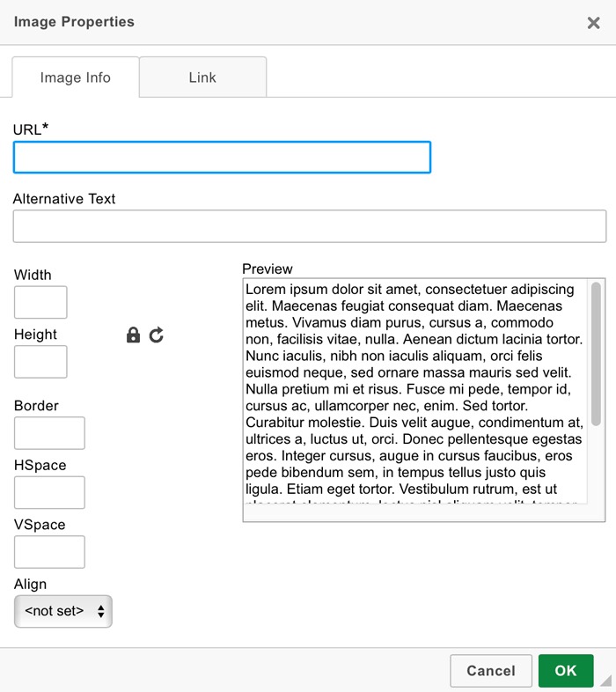The width and height of the screenshot is (616, 692).
Task: Click the "Image Properties" title text
Action: [74, 22]
